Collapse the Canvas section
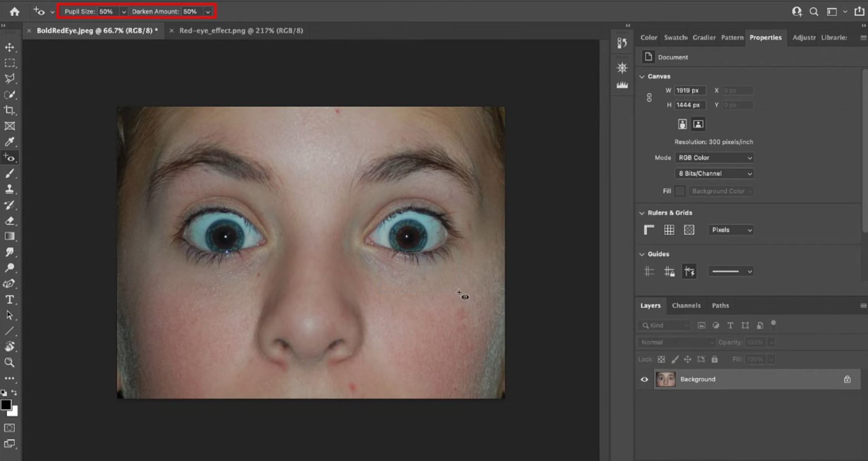 coord(642,77)
